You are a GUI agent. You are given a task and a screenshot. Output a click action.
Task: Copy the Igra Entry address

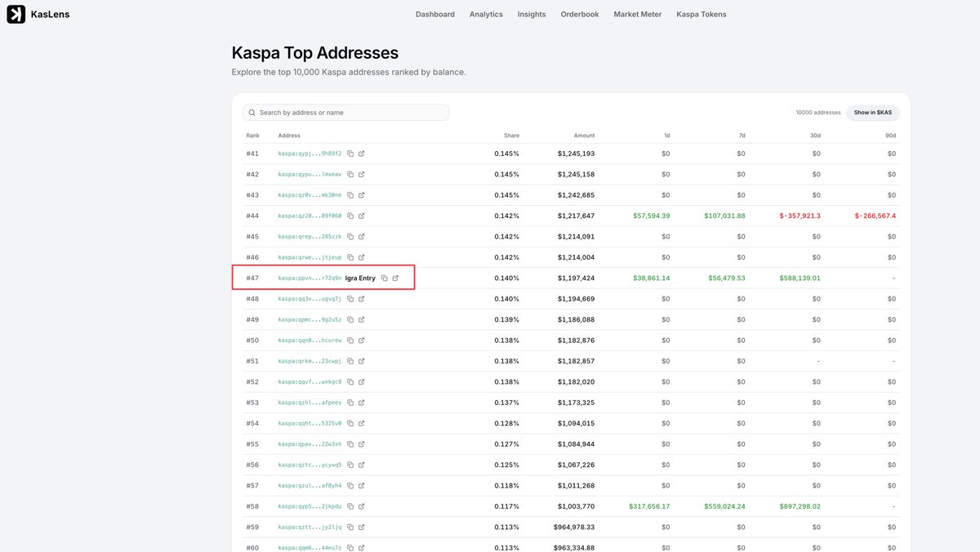384,278
